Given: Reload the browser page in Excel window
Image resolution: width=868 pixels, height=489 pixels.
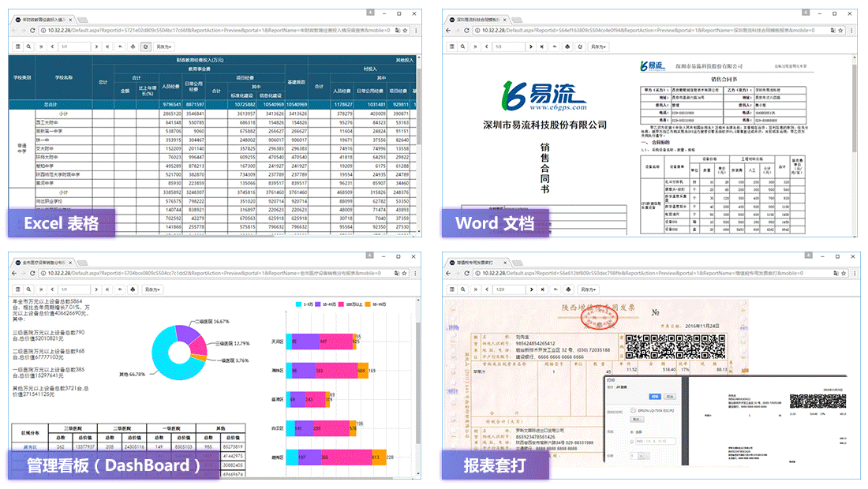Looking at the screenshot, I should click(32, 31).
